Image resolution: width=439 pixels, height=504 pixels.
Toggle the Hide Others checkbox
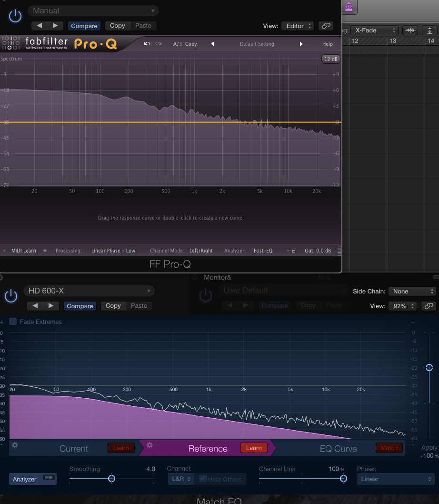click(202, 479)
